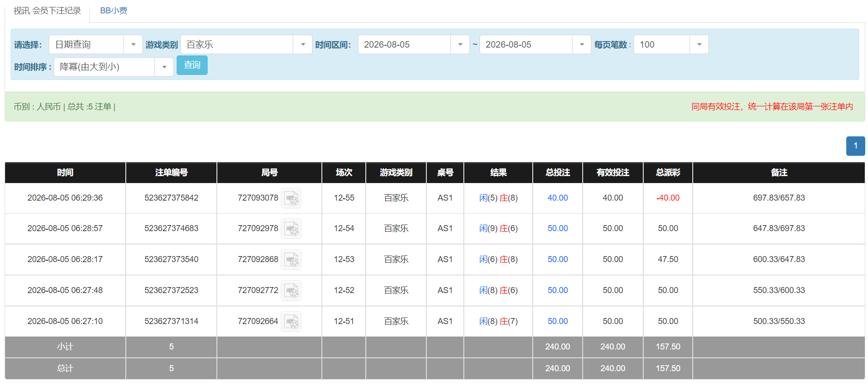The height and width of the screenshot is (392, 868).
Task: Click subtotal payout 157.50 in 小计 row
Action: click(x=668, y=347)
